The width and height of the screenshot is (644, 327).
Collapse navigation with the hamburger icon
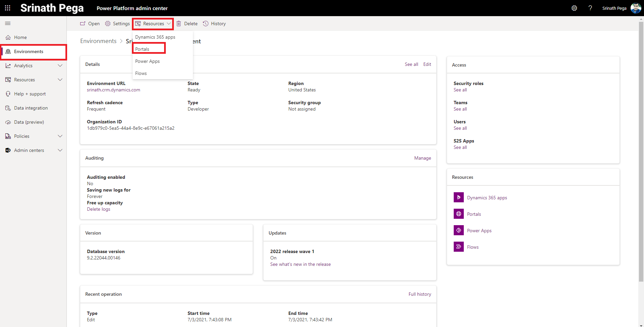[8, 24]
